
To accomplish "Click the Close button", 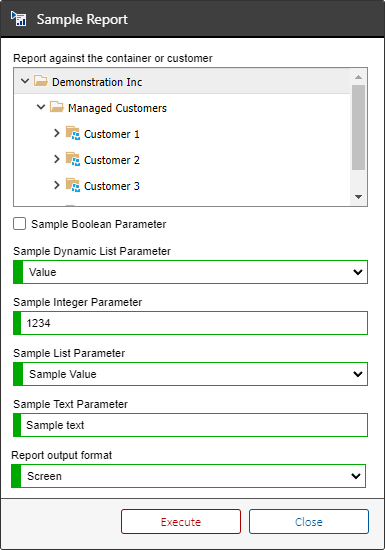I will pyautogui.click(x=309, y=522).
